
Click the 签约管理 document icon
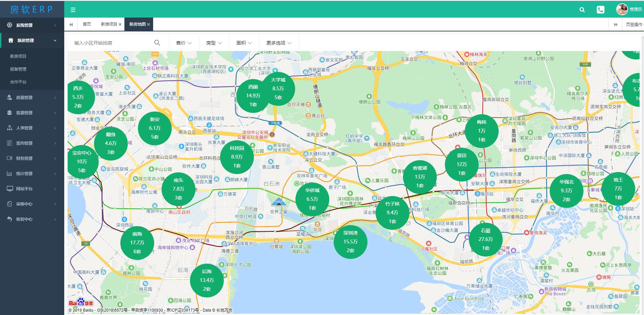point(9,143)
